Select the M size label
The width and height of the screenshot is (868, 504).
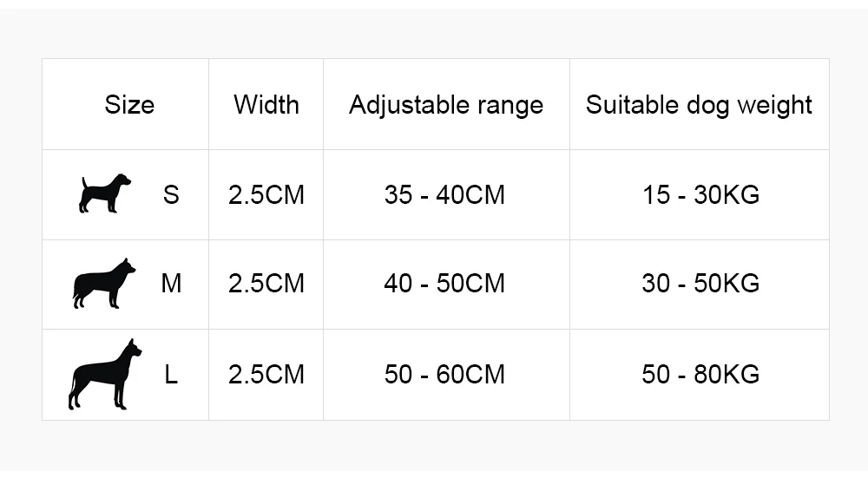(x=171, y=284)
